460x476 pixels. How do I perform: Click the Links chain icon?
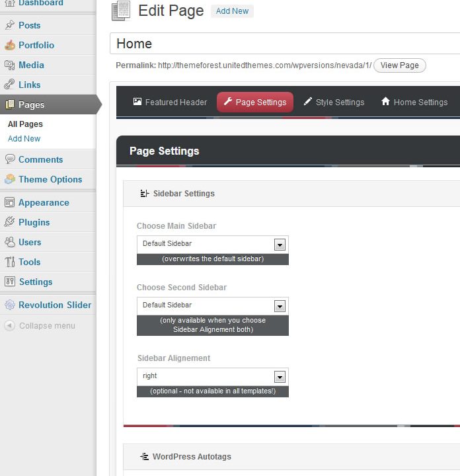pyautogui.click(x=9, y=85)
